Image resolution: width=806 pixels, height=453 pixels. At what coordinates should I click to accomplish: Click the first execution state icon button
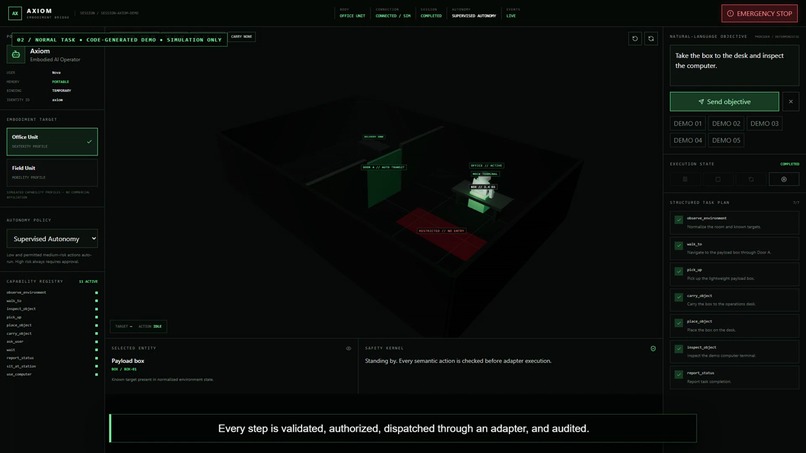pyautogui.click(x=685, y=179)
